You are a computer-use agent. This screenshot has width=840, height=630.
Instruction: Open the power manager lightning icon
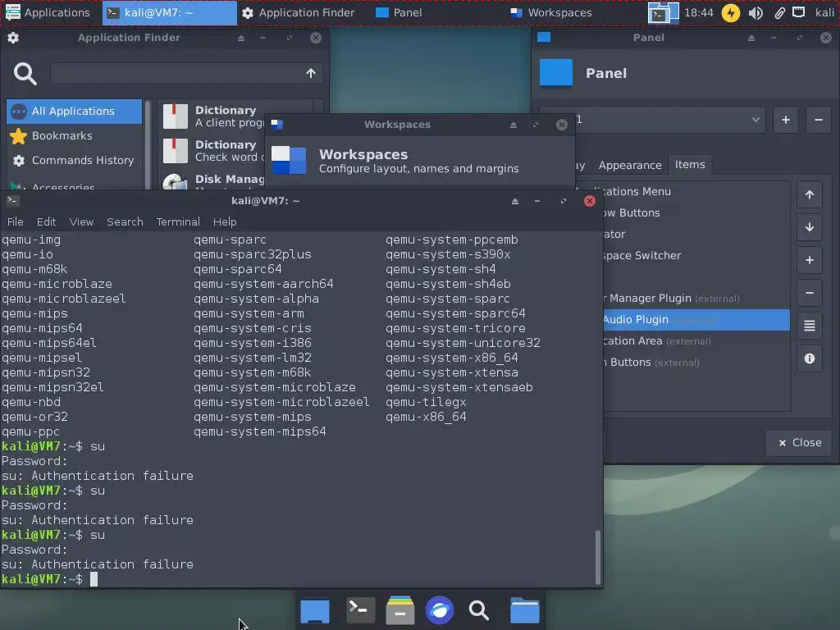pos(731,12)
